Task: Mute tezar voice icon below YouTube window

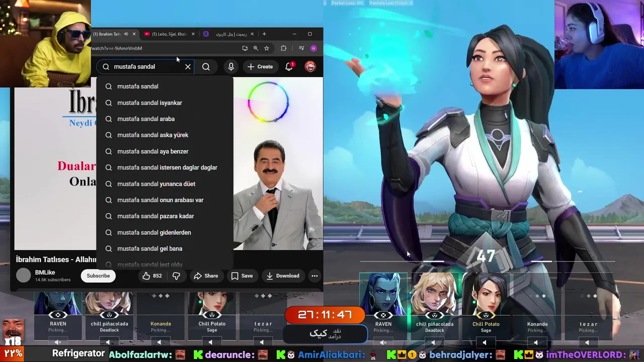Action: (262, 342)
